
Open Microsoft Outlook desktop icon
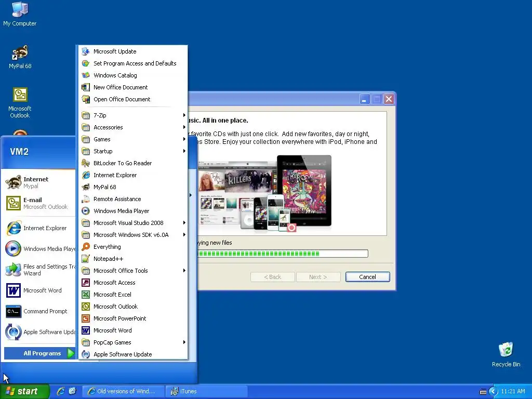pyautogui.click(x=20, y=102)
